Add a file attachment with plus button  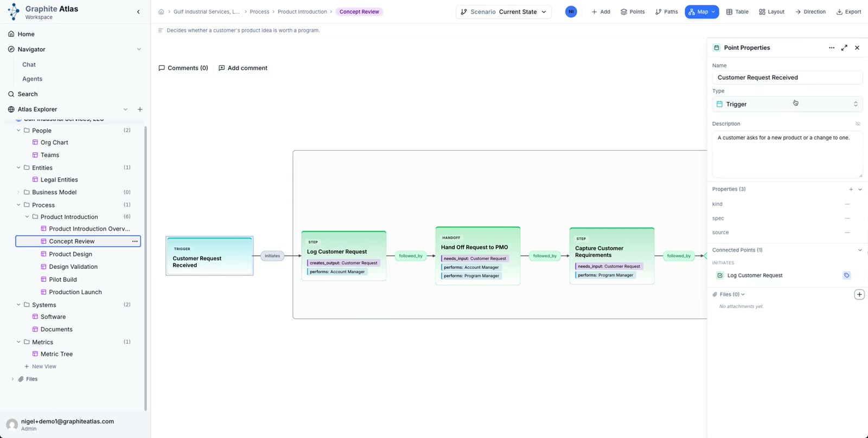(x=859, y=294)
